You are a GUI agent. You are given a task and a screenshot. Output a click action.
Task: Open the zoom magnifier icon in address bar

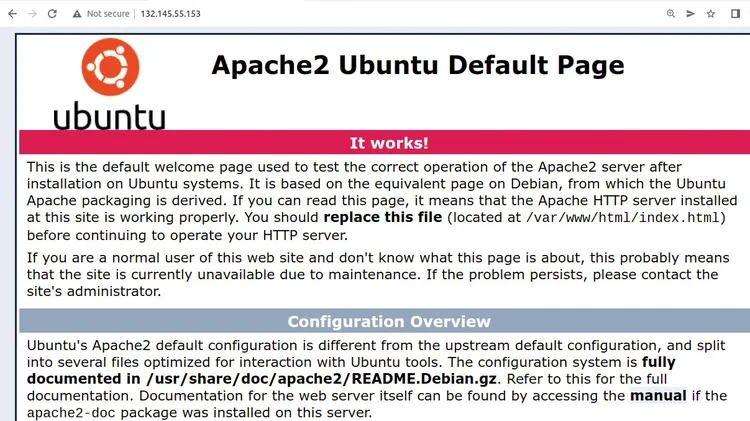click(x=671, y=14)
